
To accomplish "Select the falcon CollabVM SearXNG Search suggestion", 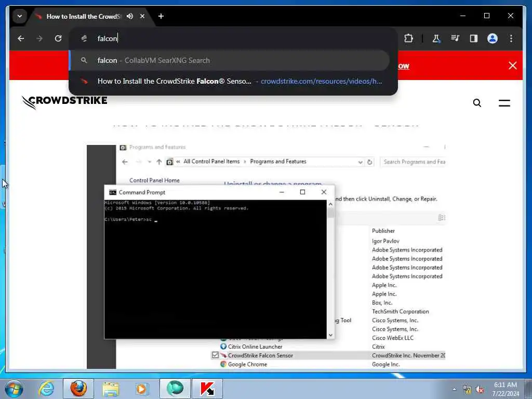I will (229, 60).
